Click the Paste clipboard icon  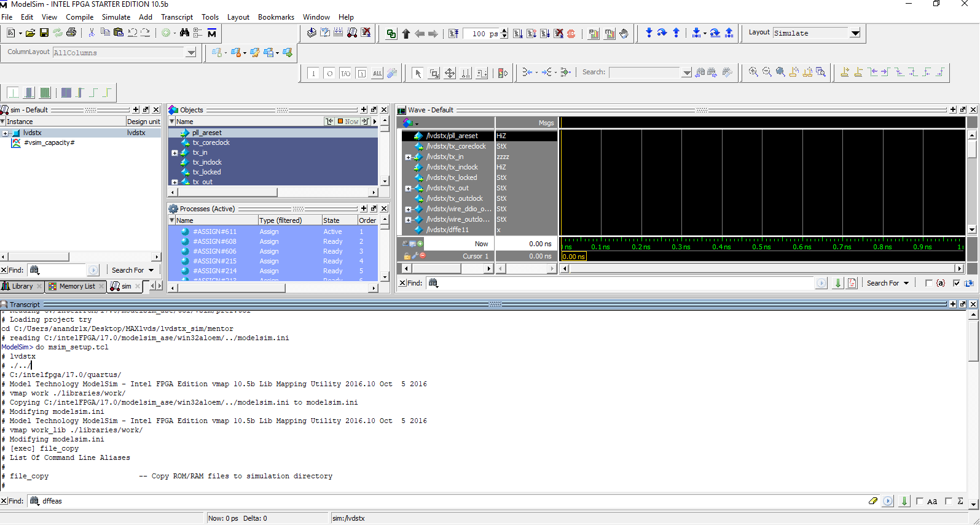tap(119, 33)
